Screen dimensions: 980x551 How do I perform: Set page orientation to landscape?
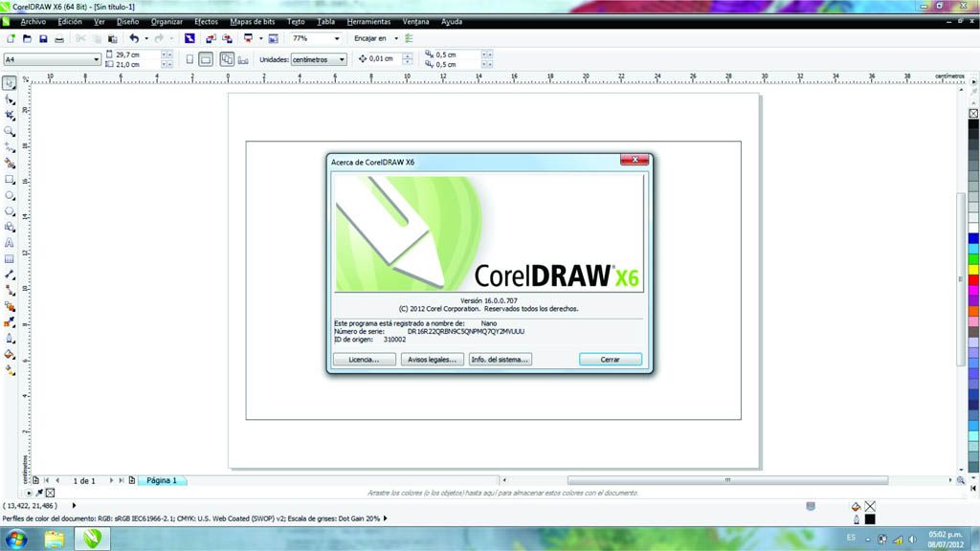(x=206, y=59)
